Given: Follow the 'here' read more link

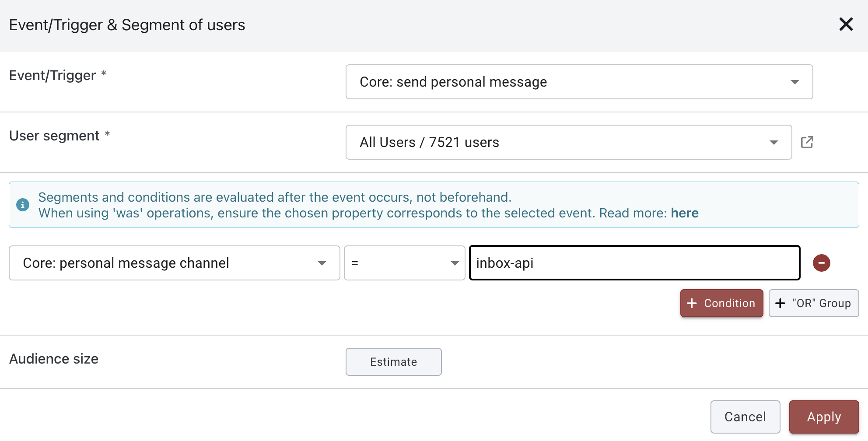Looking at the screenshot, I should tap(684, 213).
